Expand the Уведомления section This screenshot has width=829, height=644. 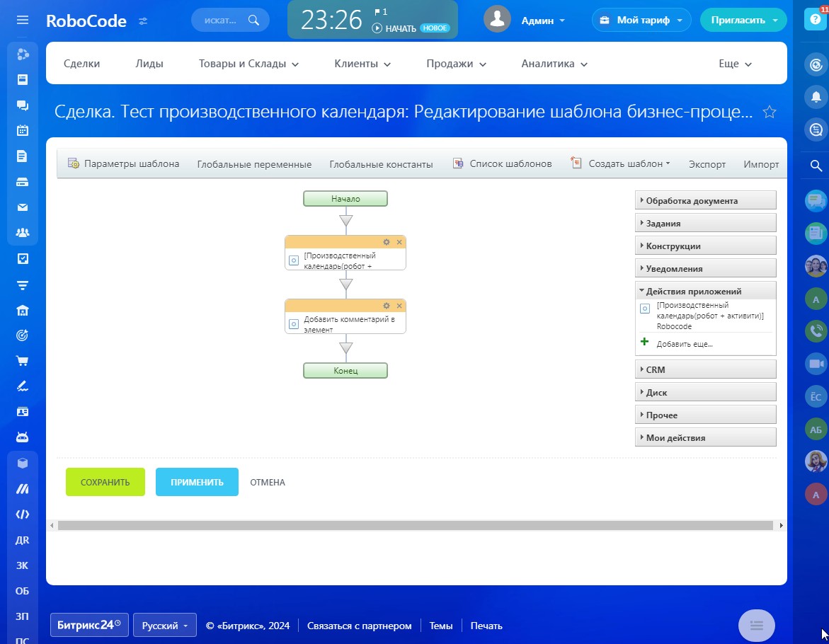(x=705, y=269)
